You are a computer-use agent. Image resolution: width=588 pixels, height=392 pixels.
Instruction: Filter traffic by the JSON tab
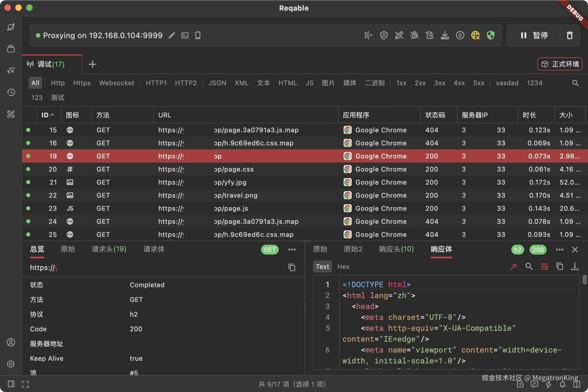[217, 83]
